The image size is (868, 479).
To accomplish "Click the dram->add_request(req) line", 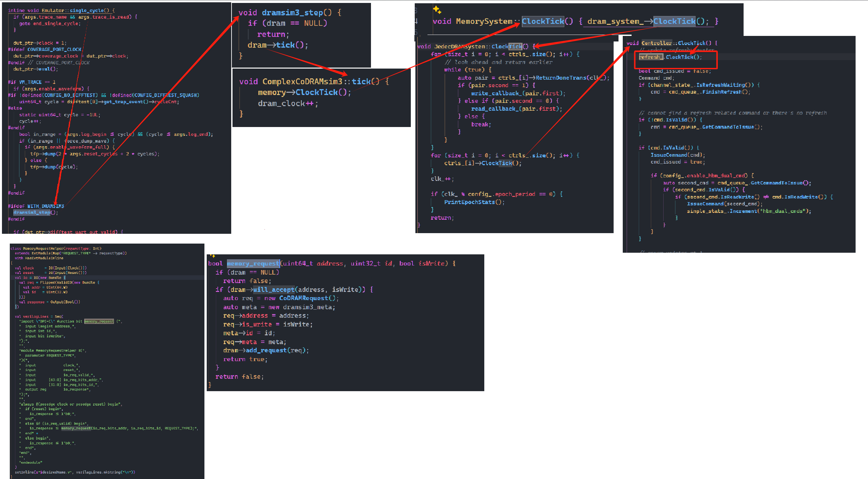I will [x=266, y=350].
